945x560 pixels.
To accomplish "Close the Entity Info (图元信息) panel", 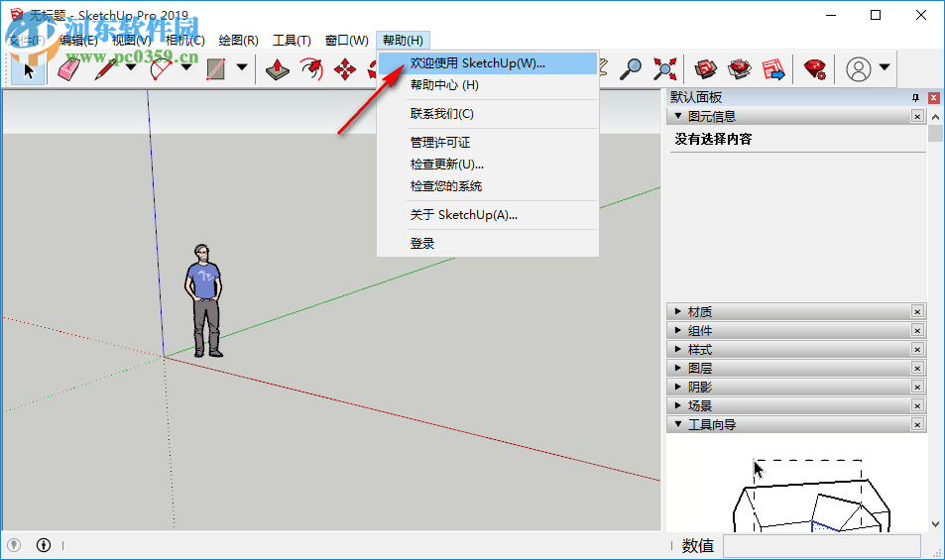I will [917, 116].
